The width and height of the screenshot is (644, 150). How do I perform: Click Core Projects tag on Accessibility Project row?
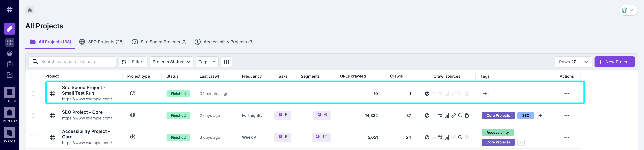tap(498, 142)
